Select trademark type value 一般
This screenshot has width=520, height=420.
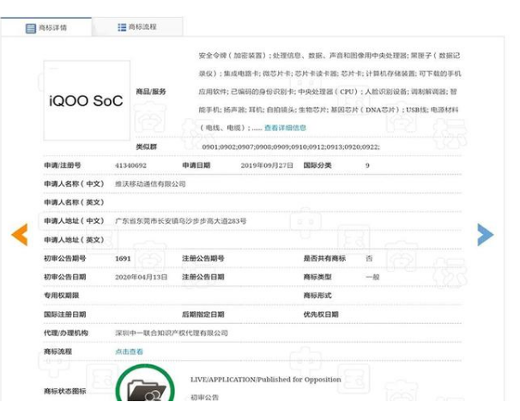click(x=372, y=277)
